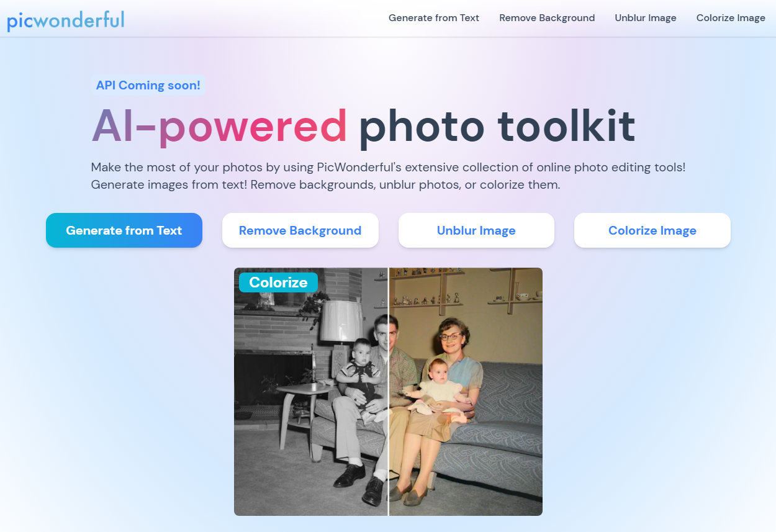Open Generate from Text in top navigation
776x532 pixels.
(x=434, y=18)
